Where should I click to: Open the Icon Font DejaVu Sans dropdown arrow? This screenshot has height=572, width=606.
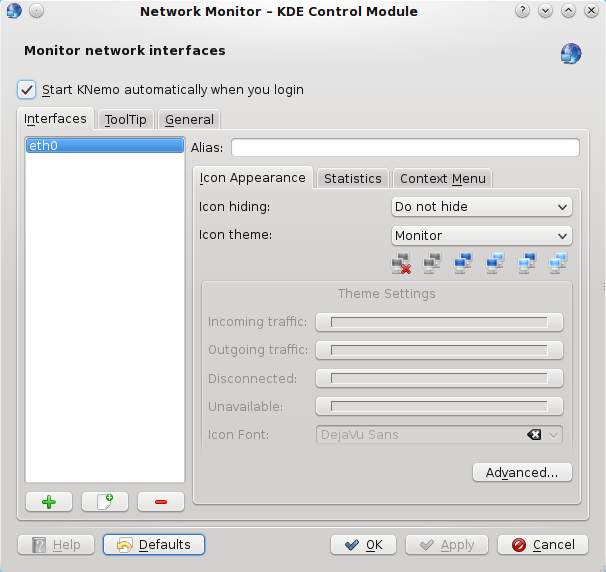coord(553,435)
